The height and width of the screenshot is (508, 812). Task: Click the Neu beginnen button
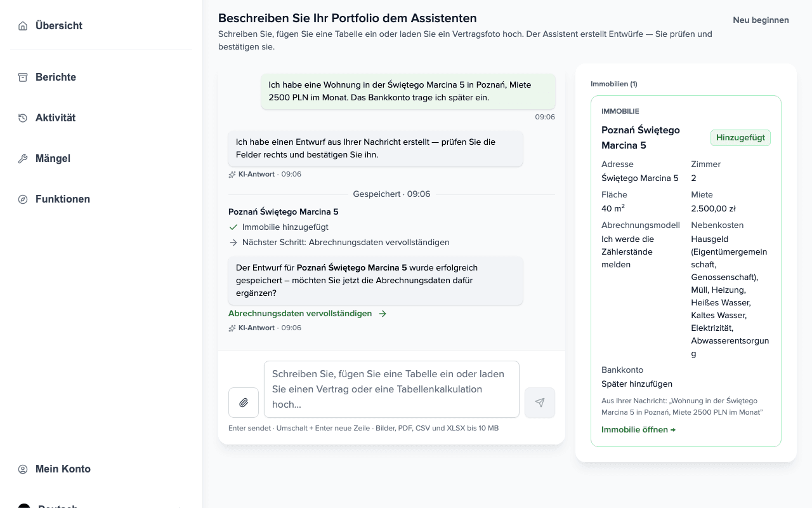coord(761,20)
